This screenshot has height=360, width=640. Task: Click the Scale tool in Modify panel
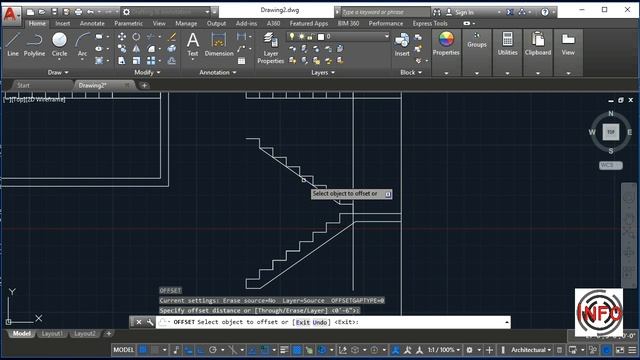pyautogui.click(x=136, y=60)
